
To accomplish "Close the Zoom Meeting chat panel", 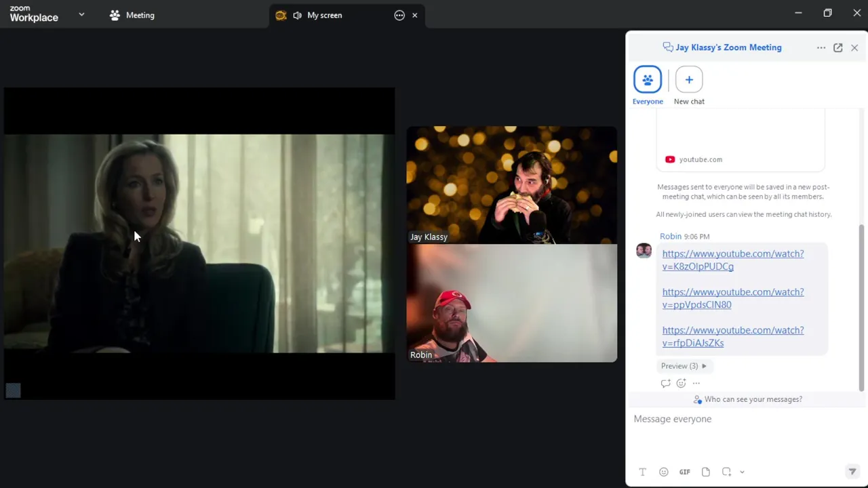I will (854, 47).
